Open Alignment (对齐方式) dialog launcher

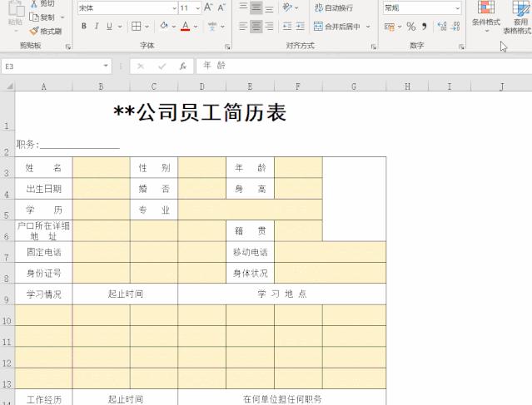374,47
